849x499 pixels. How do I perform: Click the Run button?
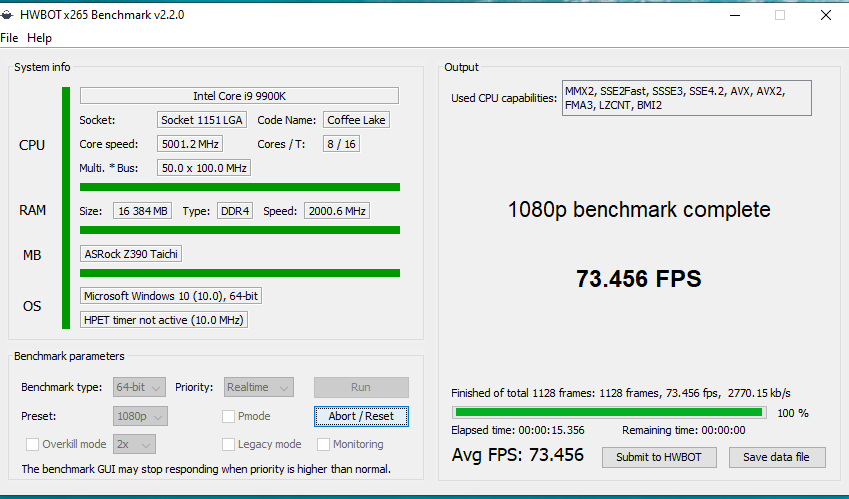coord(361,387)
